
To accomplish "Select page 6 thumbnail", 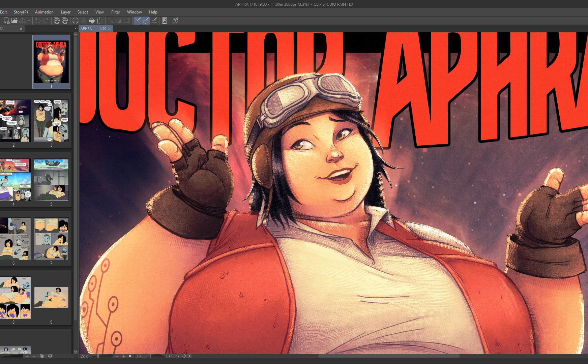I will (15, 239).
